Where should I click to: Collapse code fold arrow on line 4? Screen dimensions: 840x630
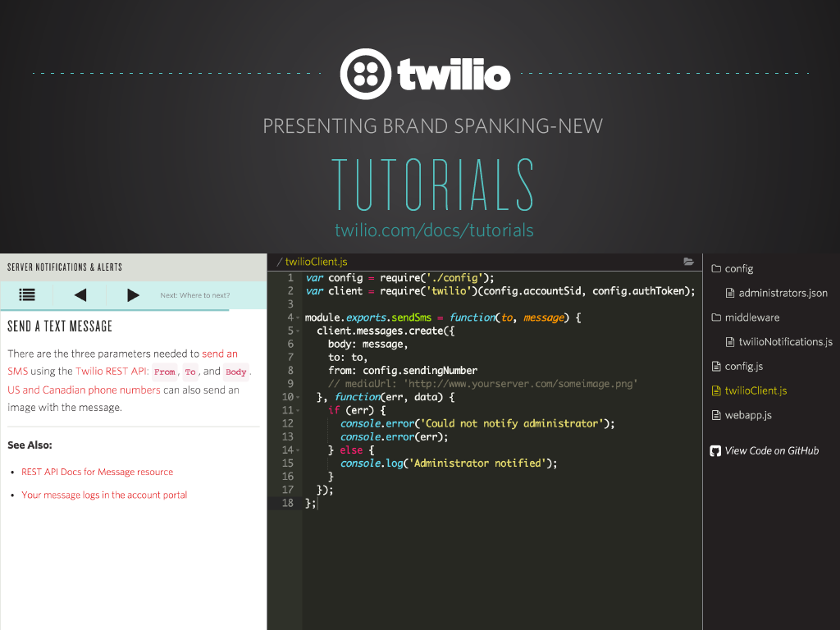(x=298, y=317)
